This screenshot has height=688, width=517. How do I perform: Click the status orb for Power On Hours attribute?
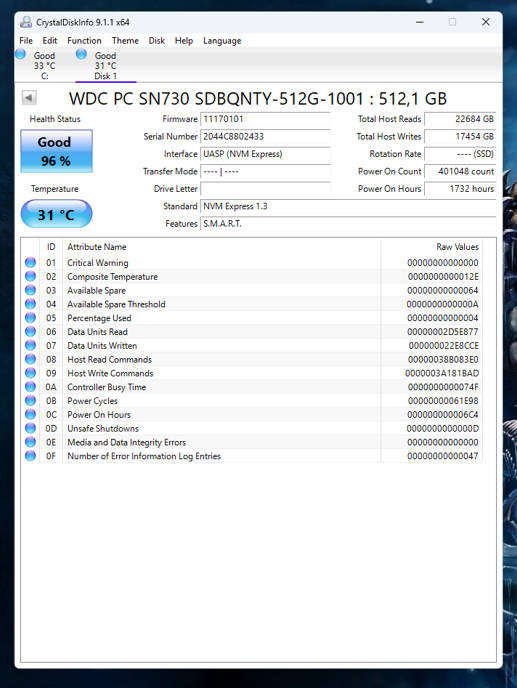coord(30,414)
